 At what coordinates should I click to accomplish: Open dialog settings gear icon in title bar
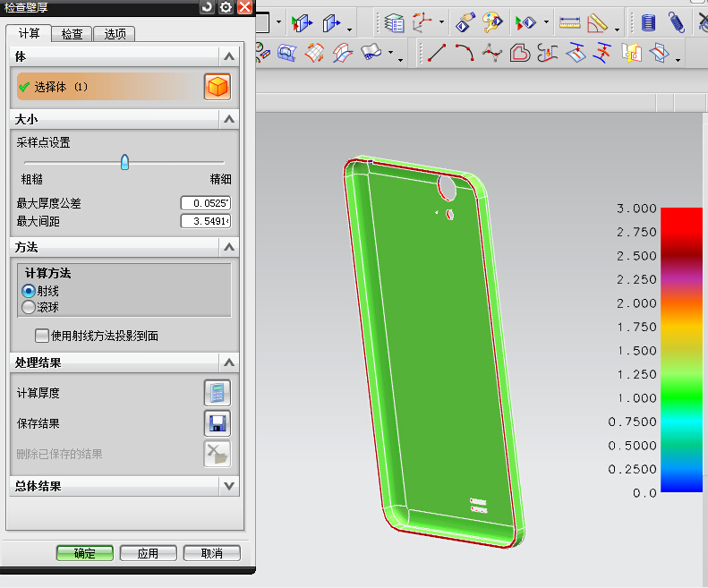[226, 7]
